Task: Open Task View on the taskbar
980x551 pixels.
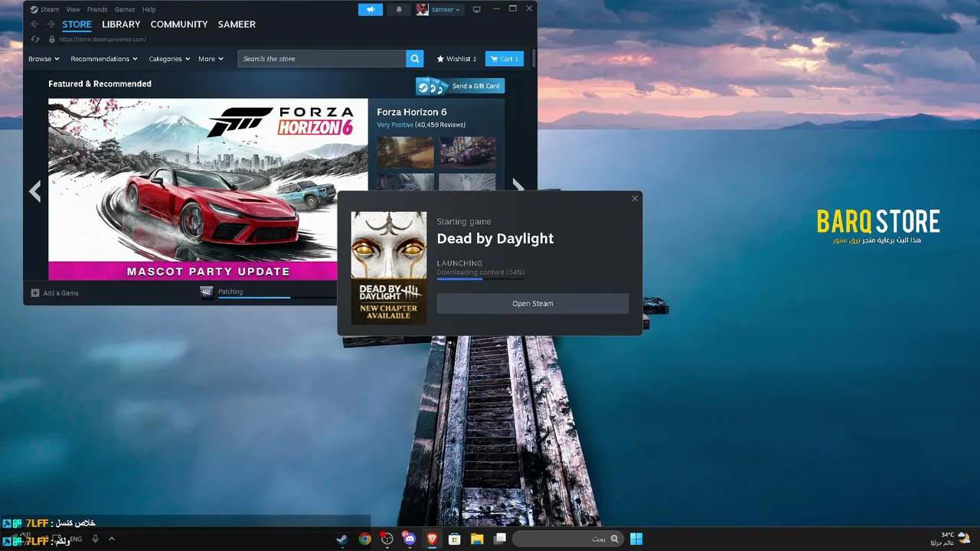Action: click(x=500, y=539)
